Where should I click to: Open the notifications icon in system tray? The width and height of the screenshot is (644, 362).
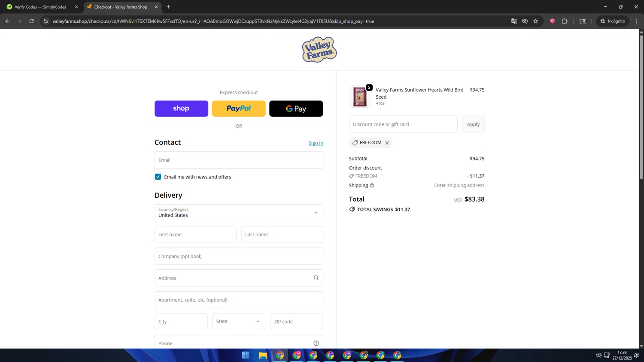pyautogui.click(x=636, y=355)
